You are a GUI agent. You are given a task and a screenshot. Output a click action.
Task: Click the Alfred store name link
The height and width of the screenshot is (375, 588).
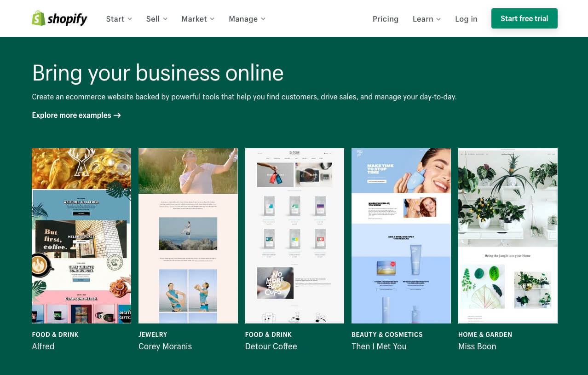click(43, 346)
